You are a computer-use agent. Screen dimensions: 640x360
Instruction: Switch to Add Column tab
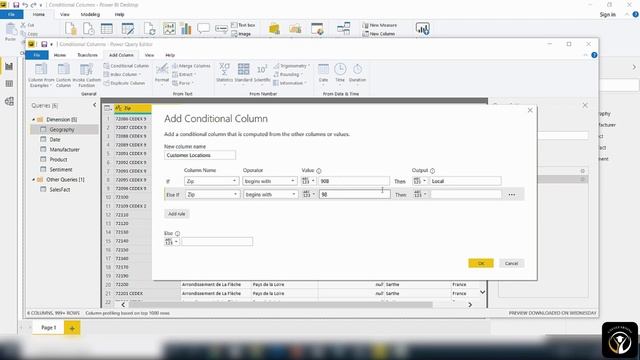point(121,55)
